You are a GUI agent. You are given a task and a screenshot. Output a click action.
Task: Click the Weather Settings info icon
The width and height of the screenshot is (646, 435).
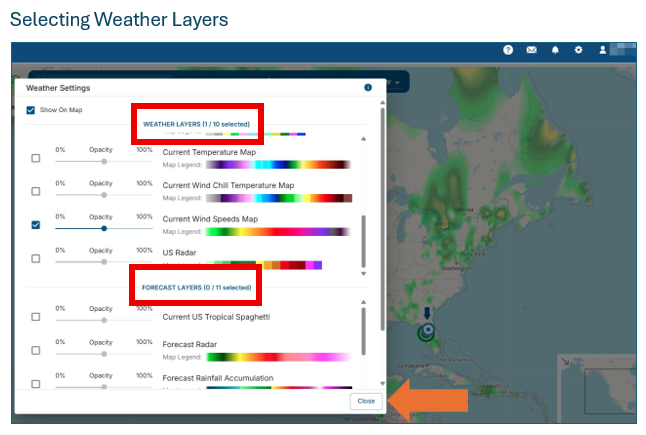pyautogui.click(x=368, y=87)
